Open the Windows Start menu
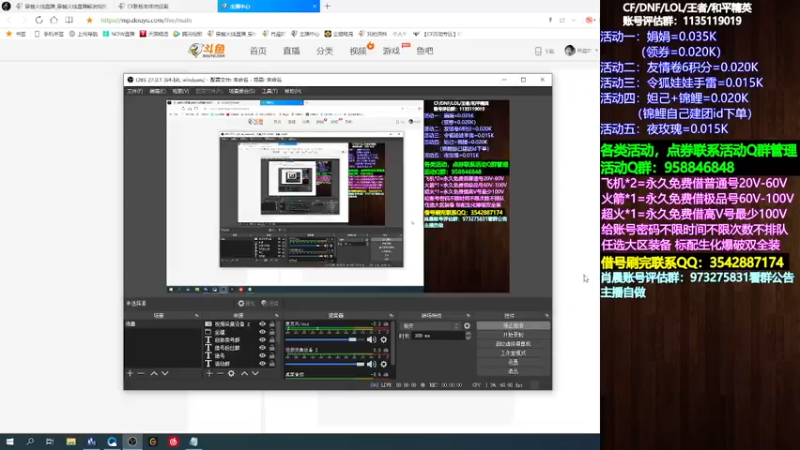The width and height of the screenshot is (800, 450). [x=10, y=442]
